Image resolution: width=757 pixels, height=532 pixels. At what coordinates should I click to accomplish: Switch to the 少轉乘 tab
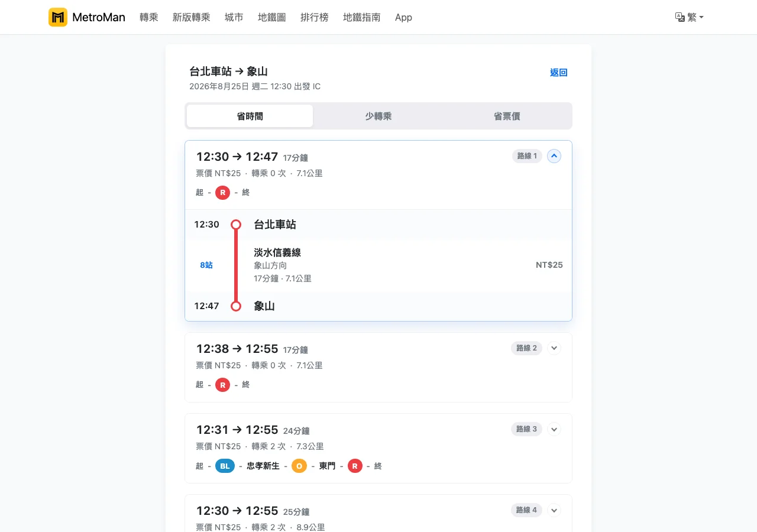[378, 116]
